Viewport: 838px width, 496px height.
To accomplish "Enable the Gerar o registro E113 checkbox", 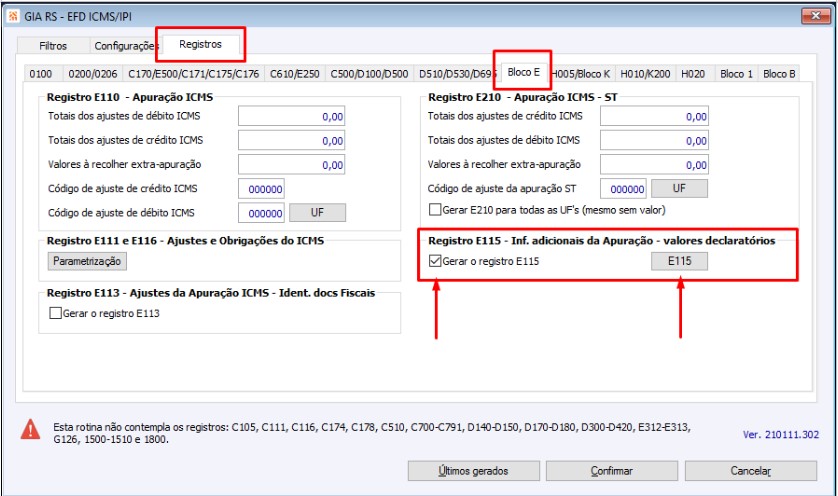I will tap(55, 313).
